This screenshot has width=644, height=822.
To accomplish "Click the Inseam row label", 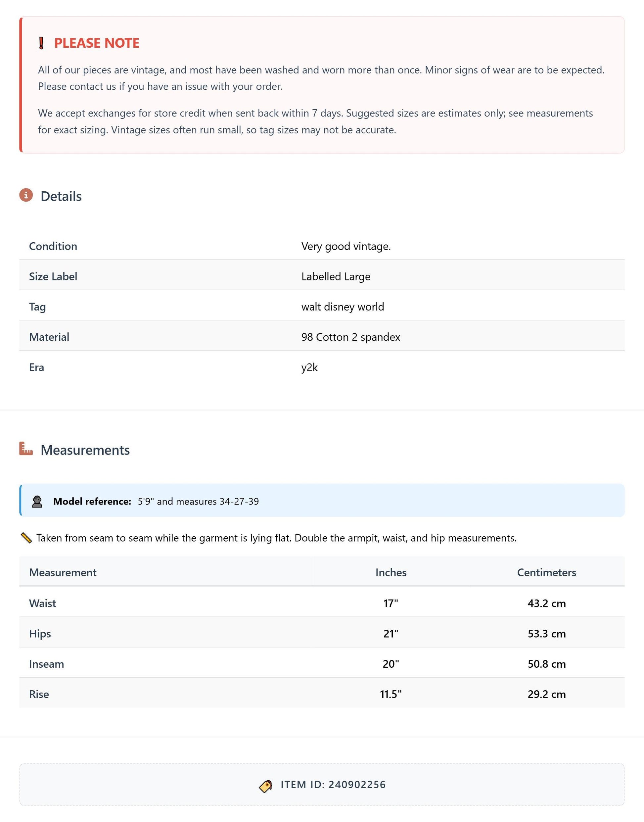I will [46, 664].
